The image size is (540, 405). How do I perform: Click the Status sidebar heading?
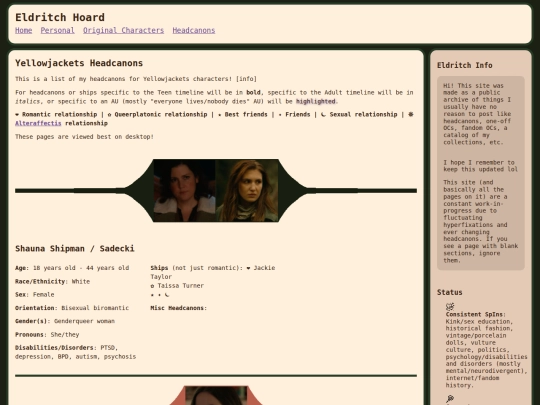[449, 292]
